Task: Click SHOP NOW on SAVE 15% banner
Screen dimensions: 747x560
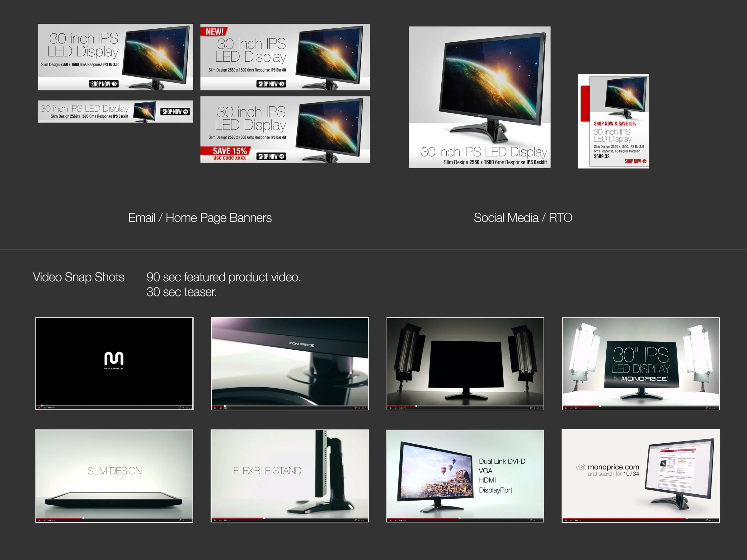Action: coord(271,156)
